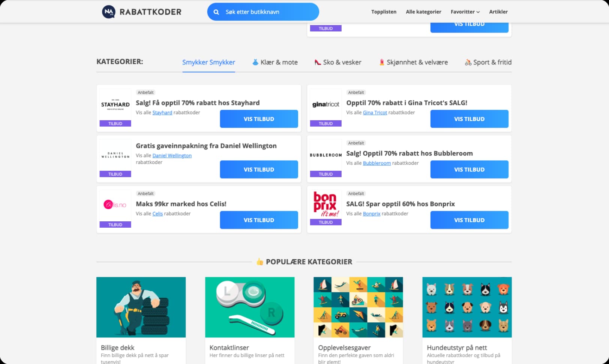
Task: Click Vis Tilbud for the Bubbleroom offer
Action: [x=469, y=169]
